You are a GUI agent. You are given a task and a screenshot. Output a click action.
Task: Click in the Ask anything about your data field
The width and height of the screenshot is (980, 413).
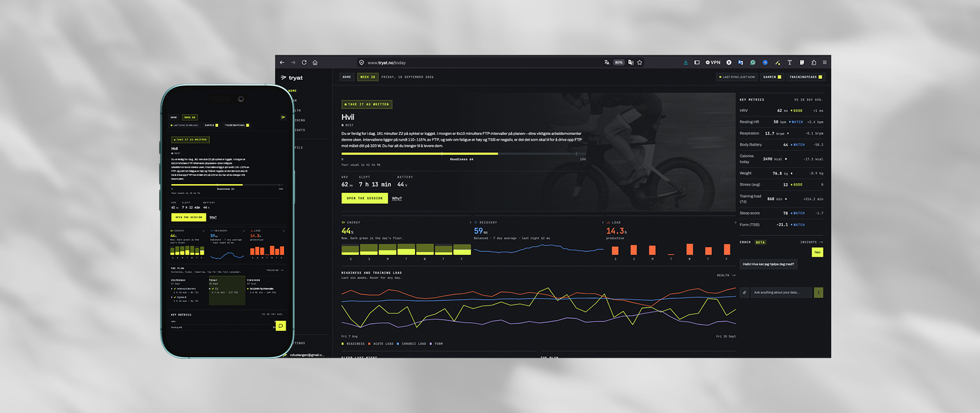[781, 293]
